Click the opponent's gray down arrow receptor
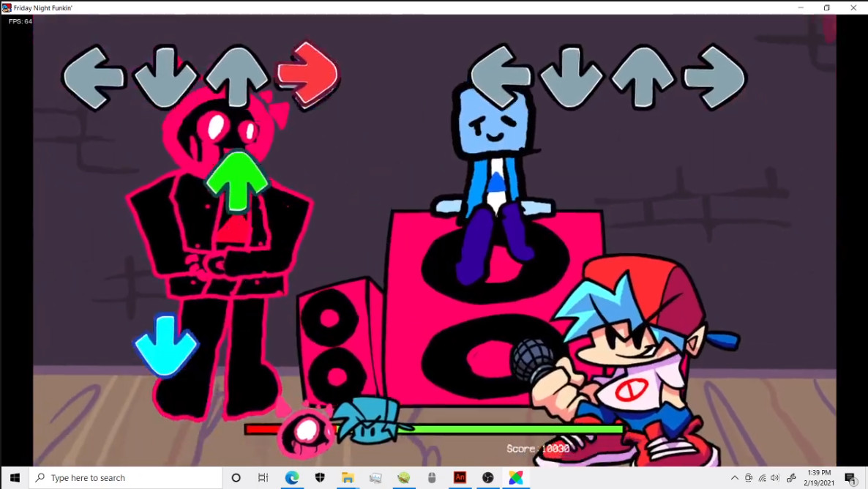 [x=165, y=76]
